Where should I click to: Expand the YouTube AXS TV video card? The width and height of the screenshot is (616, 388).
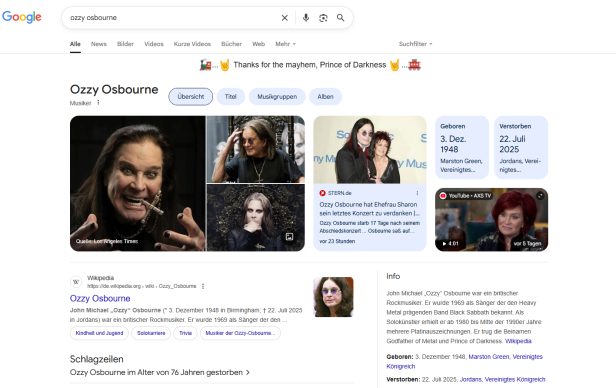540,196
